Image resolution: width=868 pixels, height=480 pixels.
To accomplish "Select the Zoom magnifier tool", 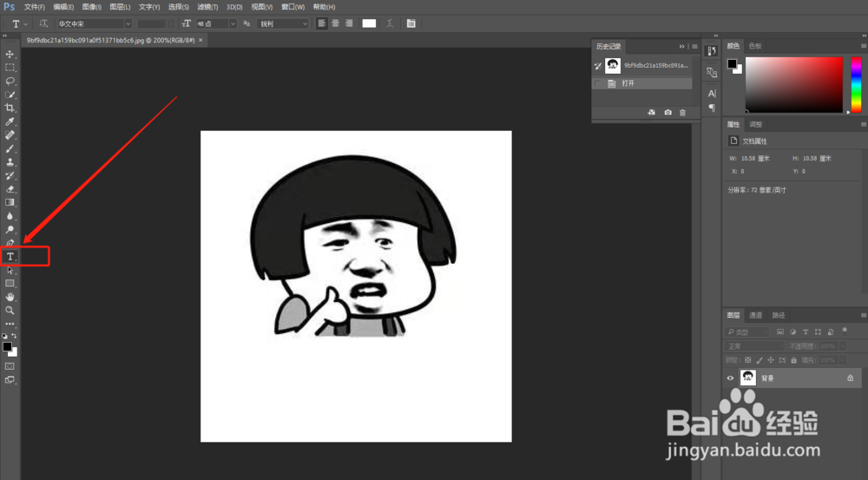I will [10, 311].
